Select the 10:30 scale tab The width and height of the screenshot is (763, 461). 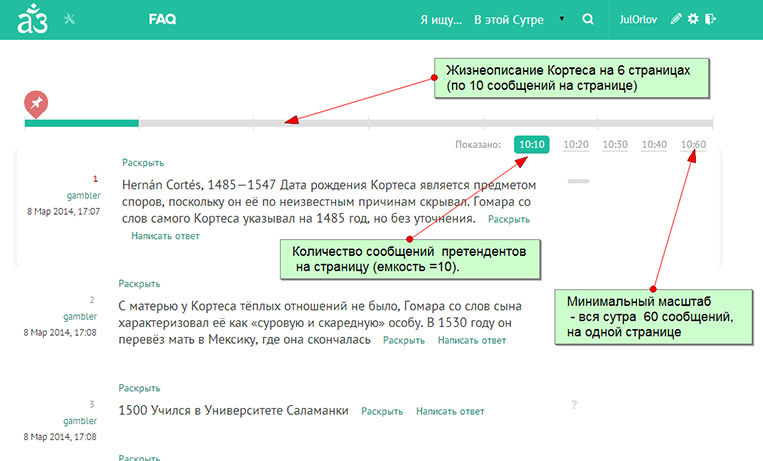615,145
